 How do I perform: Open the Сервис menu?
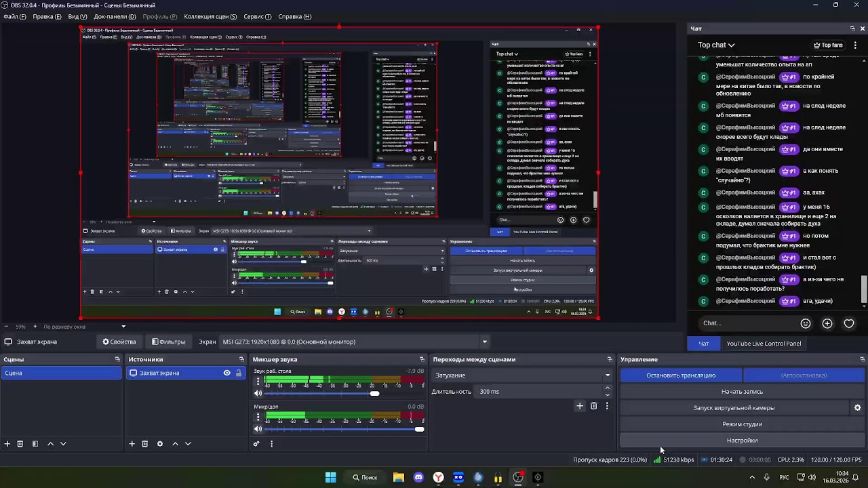tap(258, 16)
